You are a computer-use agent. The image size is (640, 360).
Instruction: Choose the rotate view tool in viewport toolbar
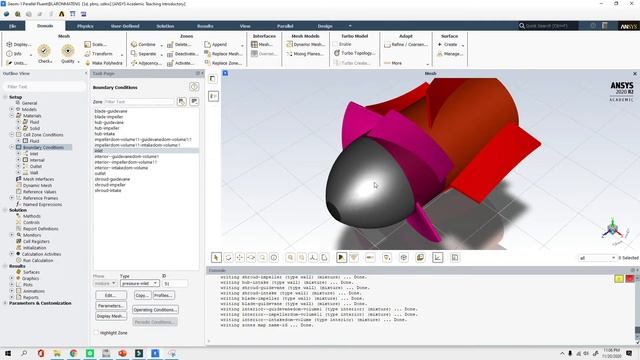(228, 257)
